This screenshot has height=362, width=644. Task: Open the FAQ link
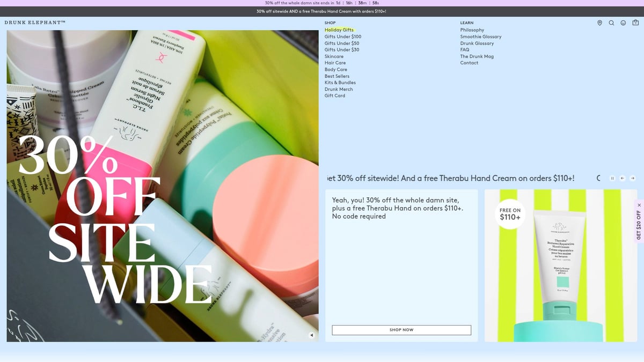[x=465, y=49]
